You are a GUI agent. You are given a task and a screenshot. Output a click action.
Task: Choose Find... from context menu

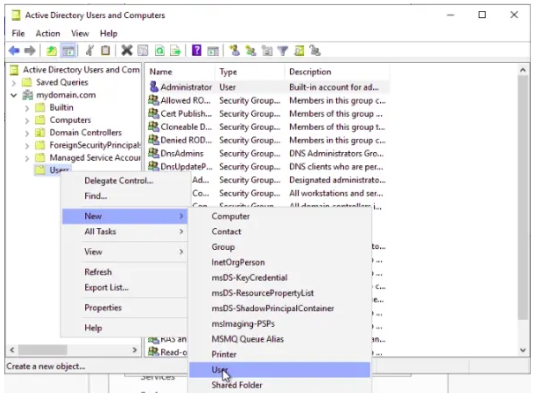[125, 196]
